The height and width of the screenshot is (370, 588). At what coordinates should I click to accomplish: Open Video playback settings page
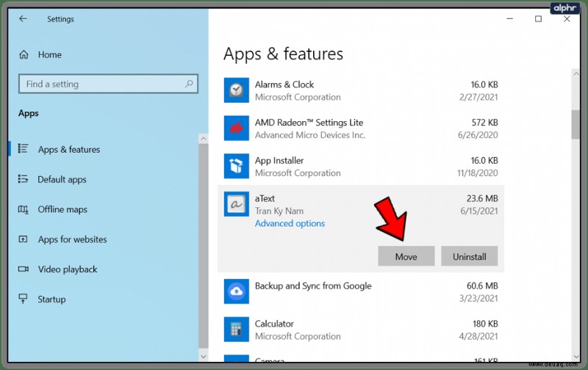(68, 269)
